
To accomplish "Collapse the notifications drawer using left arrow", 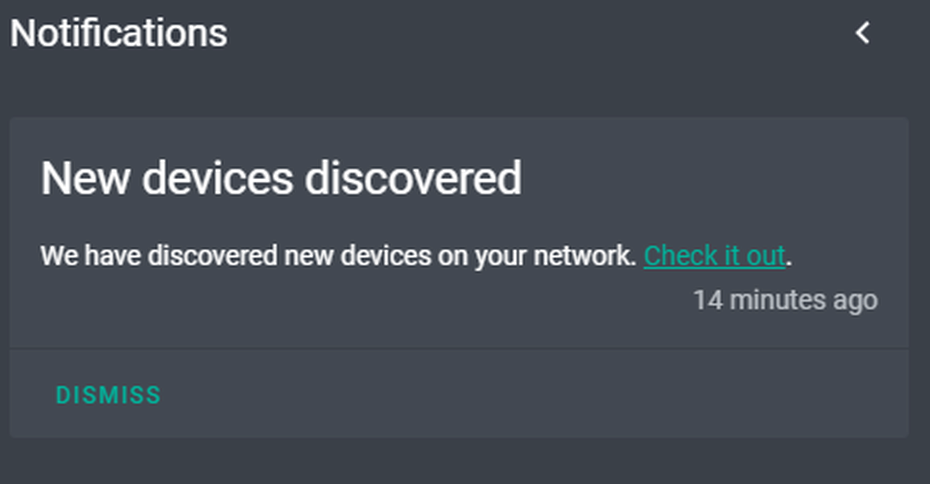I will 863,33.
